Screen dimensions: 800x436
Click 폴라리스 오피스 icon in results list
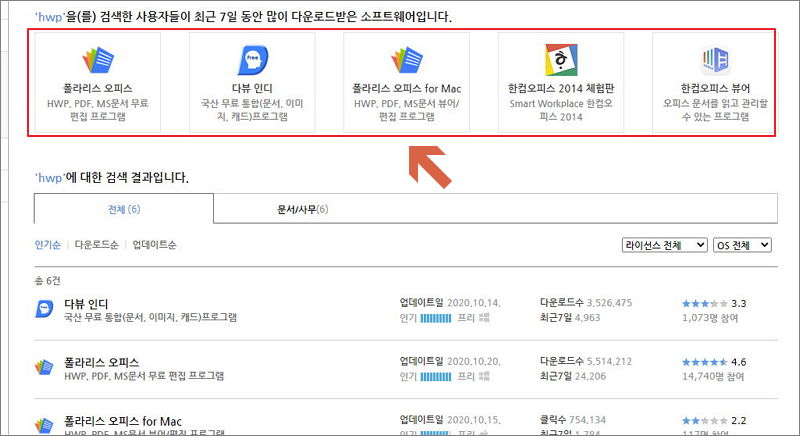click(x=44, y=367)
